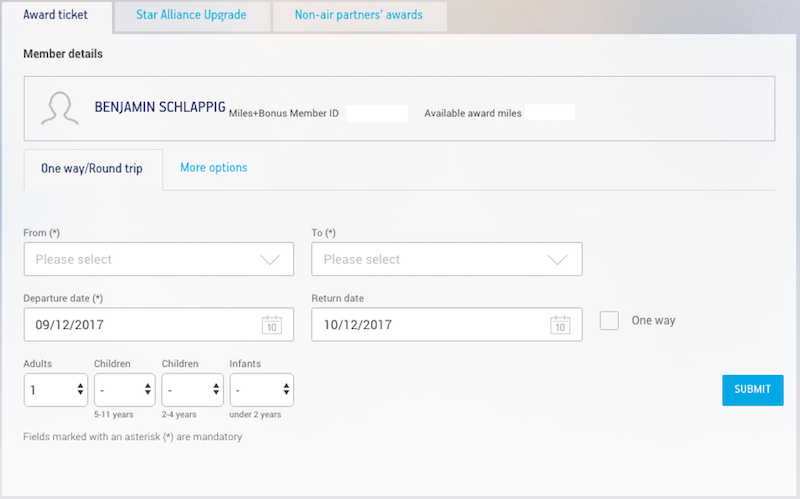Open the Children 5-11 years selector
The image size is (800, 499).
point(124,390)
